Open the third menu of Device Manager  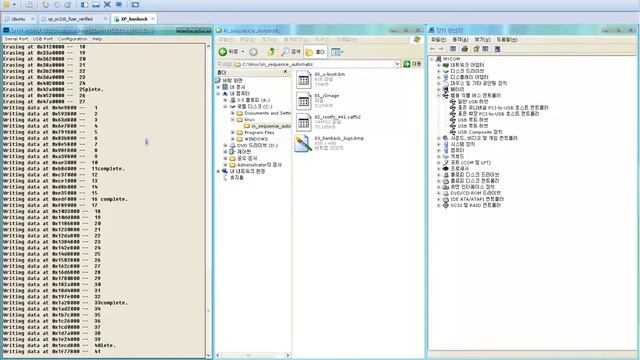coord(482,40)
